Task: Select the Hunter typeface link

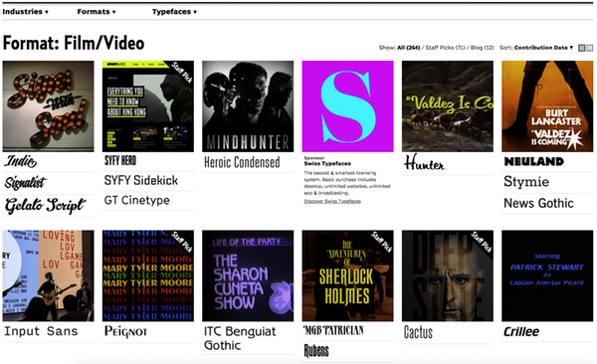Action: point(424,163)
